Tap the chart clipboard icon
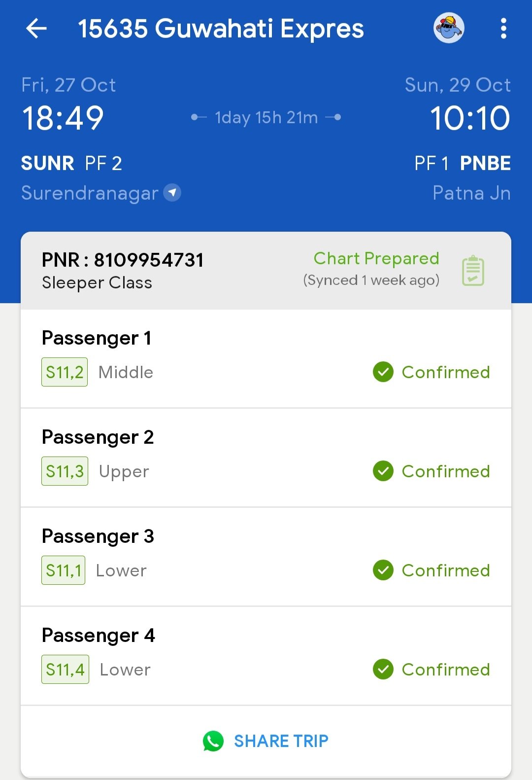 point(473,271)
